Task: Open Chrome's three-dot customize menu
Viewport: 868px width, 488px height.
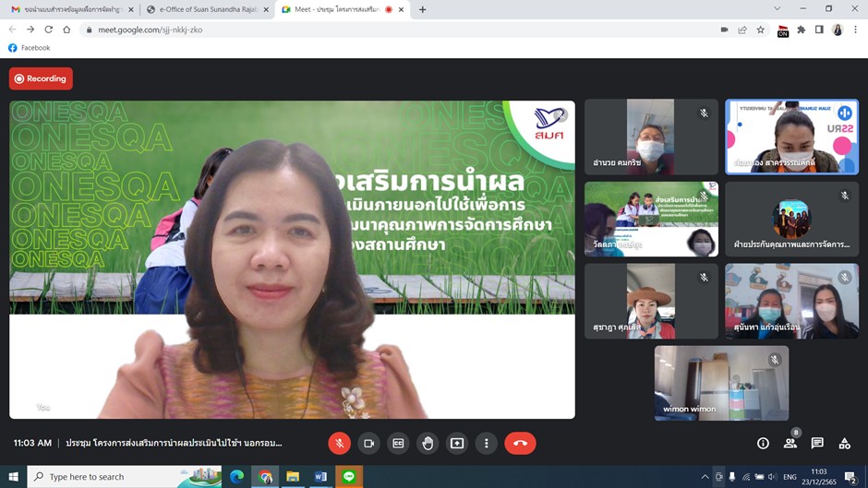Action: (855, 30)
